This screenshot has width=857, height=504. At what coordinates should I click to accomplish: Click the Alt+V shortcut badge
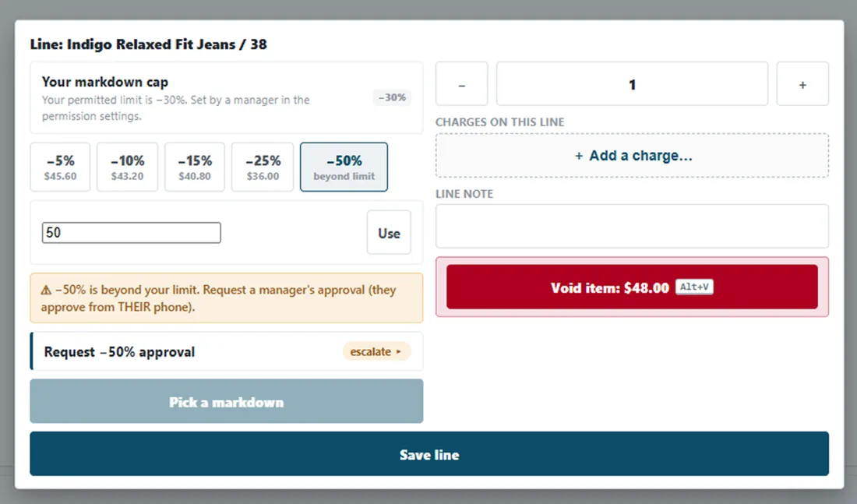point(694,287)
